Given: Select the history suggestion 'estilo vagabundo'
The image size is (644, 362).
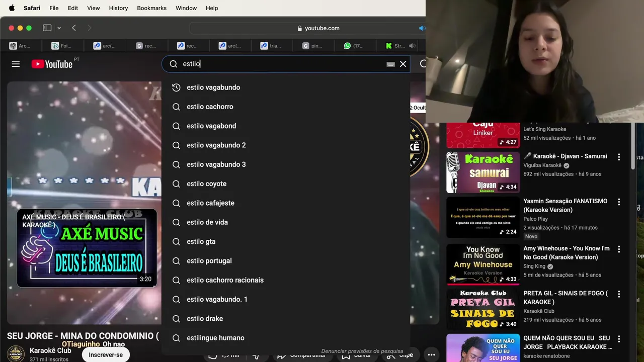Looking at the screenshot, I should click(x=286, y=87).
